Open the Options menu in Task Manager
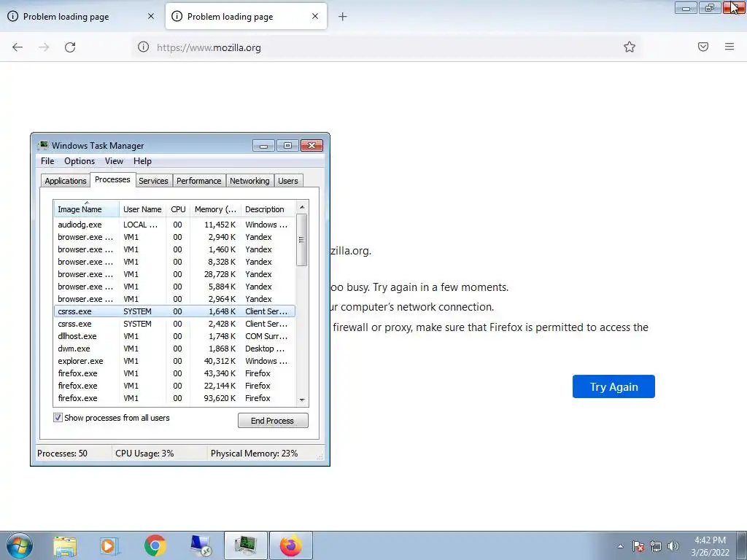This screenshot has height=560, width=747. tap(80, 161)
